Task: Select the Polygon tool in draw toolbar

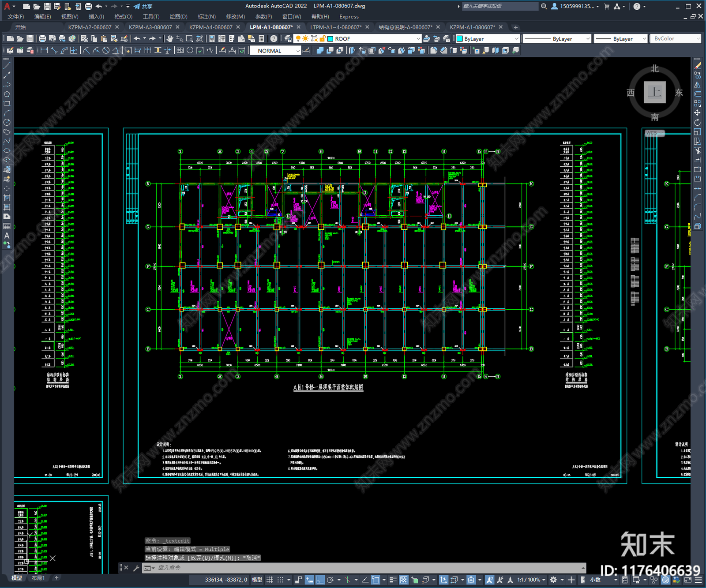Action: pyautogui.click(x=7, y=94)
